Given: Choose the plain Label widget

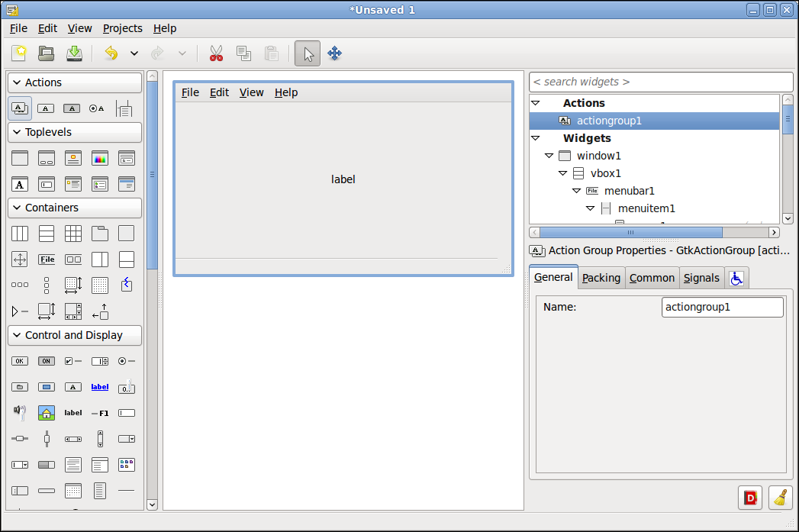Looking at the screenshot, I should point(72,413).
